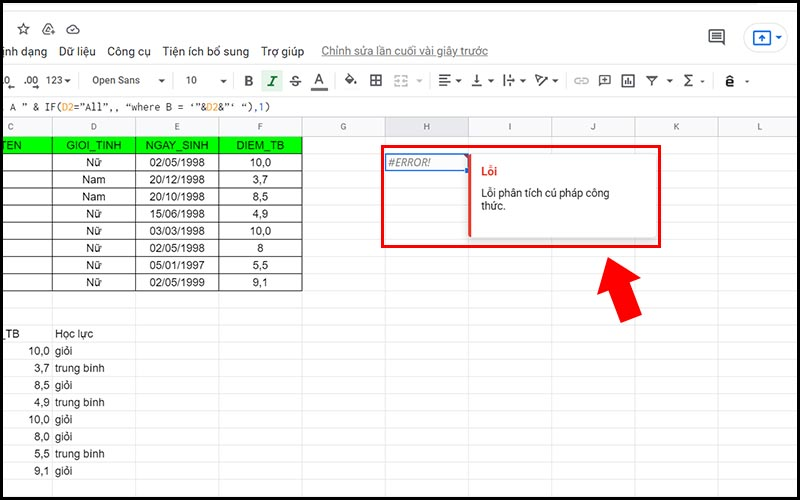Image resolution: width=800 pixels, height=500 pixels.
Task: Increase decimal places button
Action: pos(31,81)
